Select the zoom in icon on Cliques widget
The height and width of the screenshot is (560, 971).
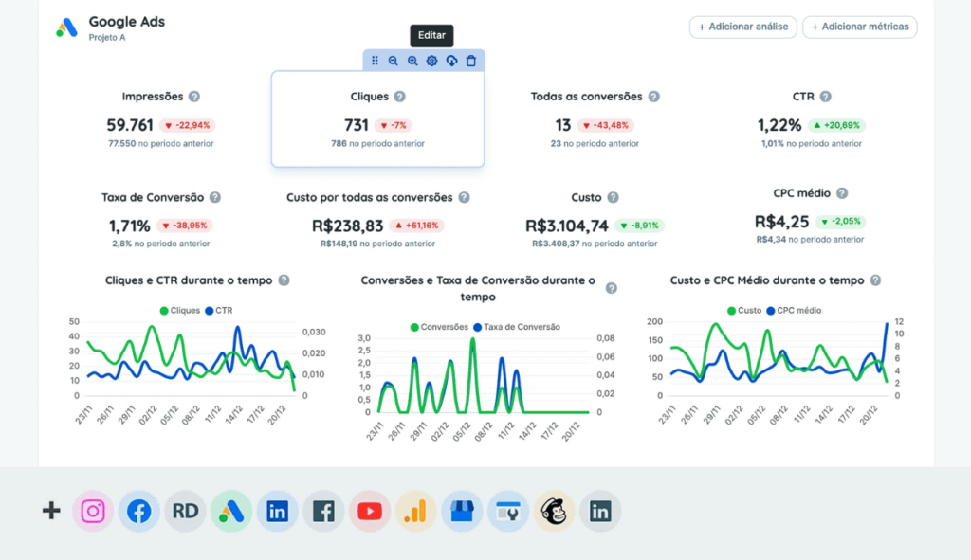[x=412, y=60]
